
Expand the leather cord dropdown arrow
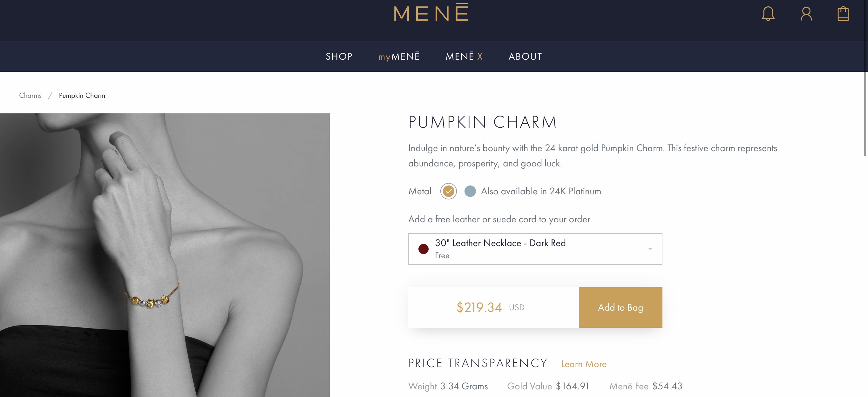click(650, 249)
